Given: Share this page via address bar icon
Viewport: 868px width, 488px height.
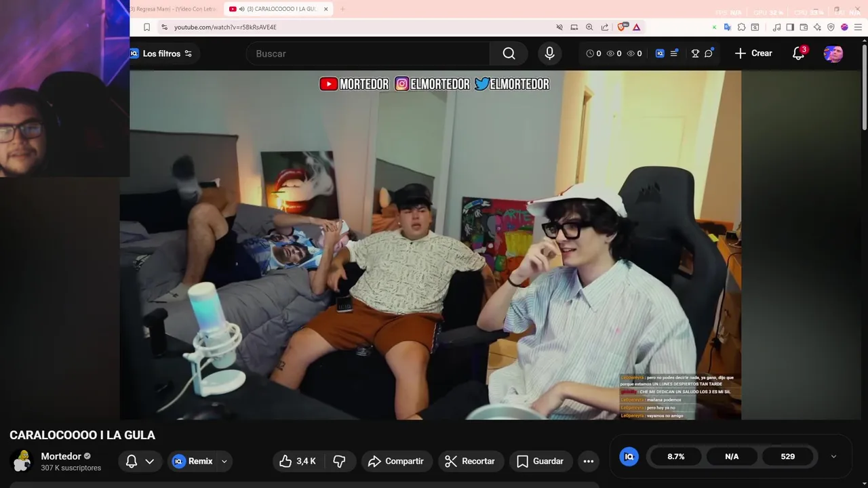Looking at the screenshot, I should (604, 27).
